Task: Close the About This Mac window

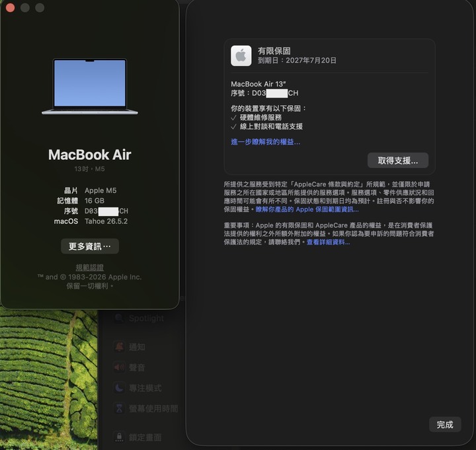Action: click(11, 7)
